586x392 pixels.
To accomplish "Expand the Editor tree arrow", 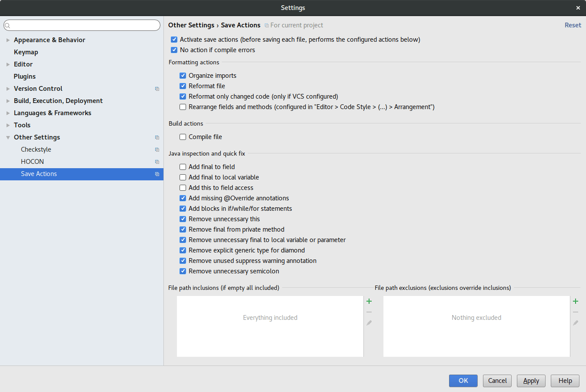I will point(8,64).
